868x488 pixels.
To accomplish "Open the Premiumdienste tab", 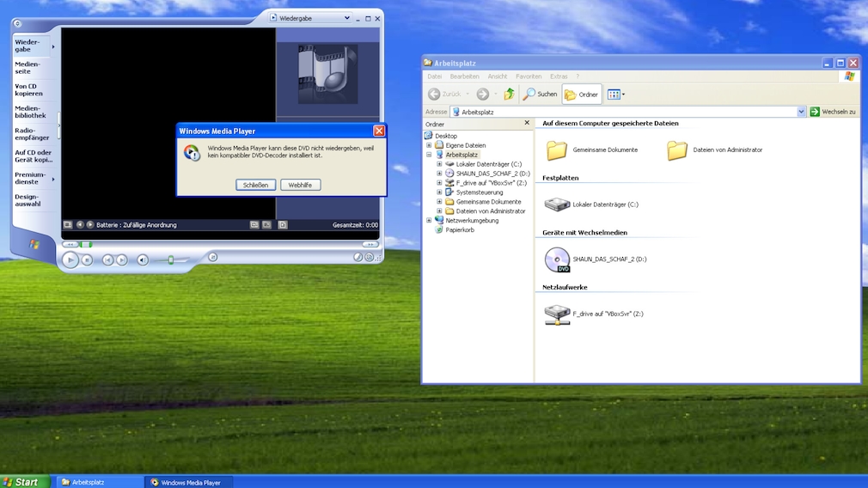I will coord(32,178).
